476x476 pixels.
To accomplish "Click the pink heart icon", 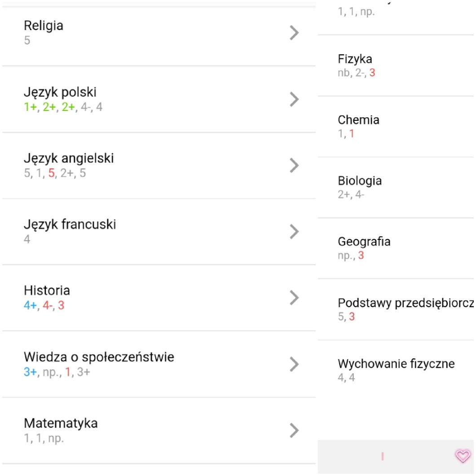I will (x=462, y=456).
